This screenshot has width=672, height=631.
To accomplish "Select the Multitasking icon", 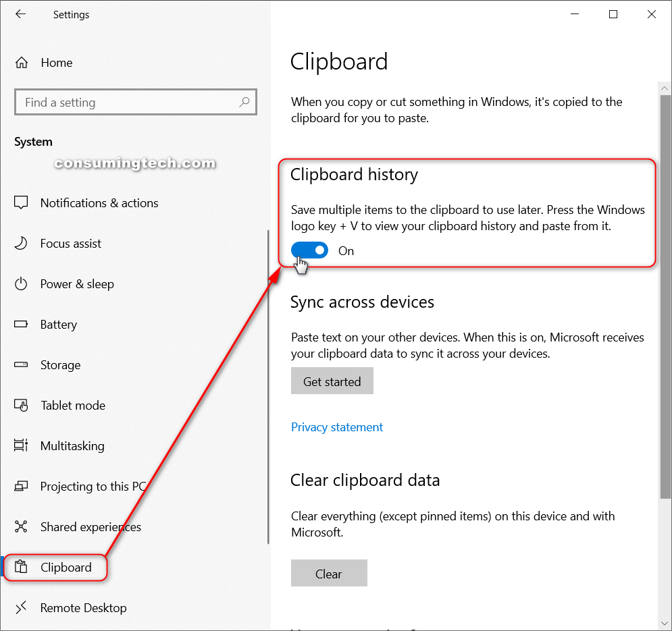I will tap(21, 445).
